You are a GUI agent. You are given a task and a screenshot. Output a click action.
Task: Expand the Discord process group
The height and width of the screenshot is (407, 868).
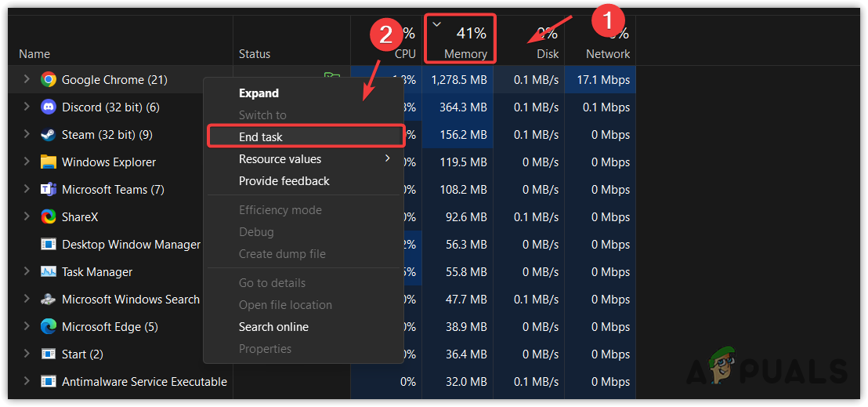(27, 107)
